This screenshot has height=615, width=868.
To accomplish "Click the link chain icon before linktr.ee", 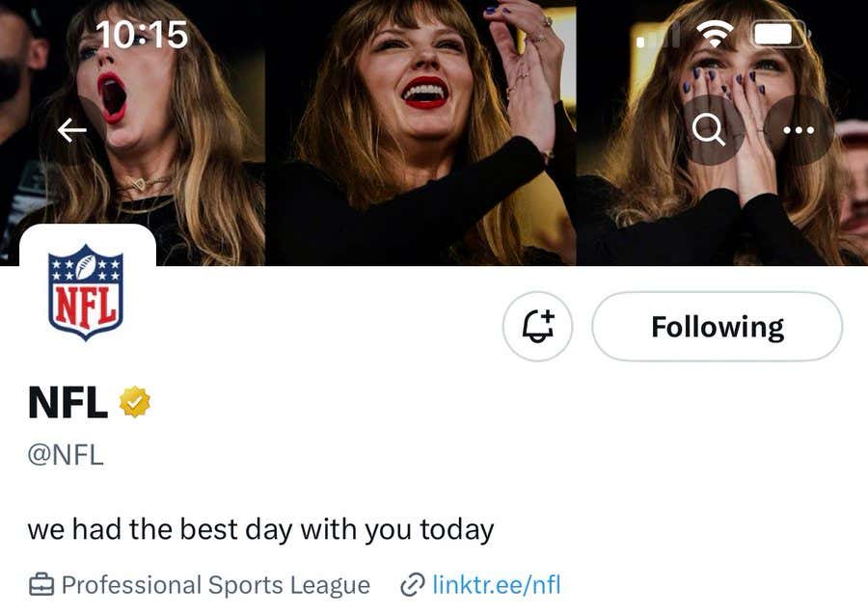I will click(x=413, y=584).
